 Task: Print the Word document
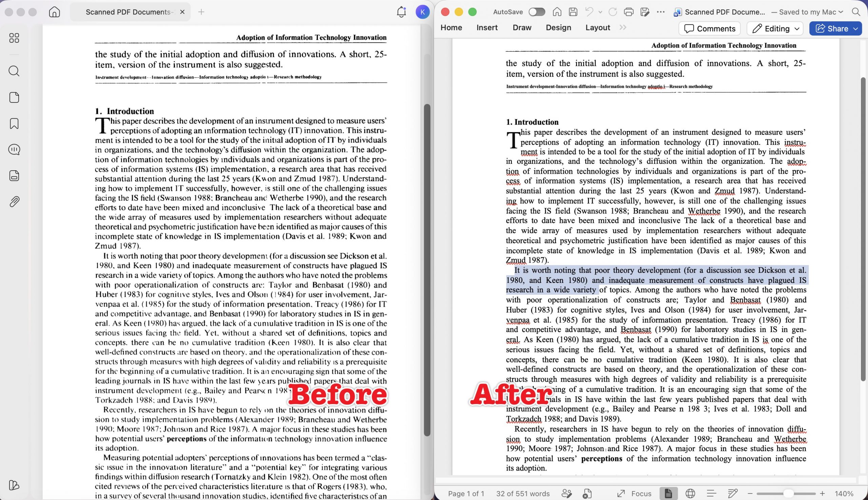click(x=628, y=12)
